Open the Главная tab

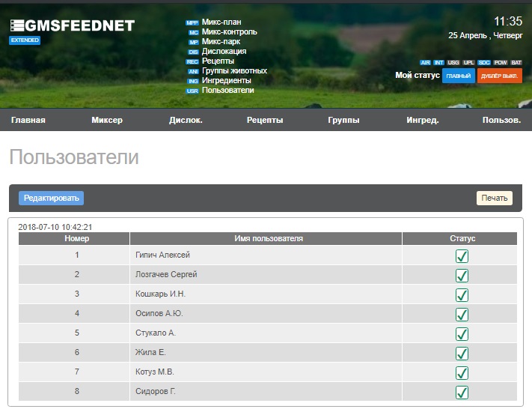(x=28, y=120)
